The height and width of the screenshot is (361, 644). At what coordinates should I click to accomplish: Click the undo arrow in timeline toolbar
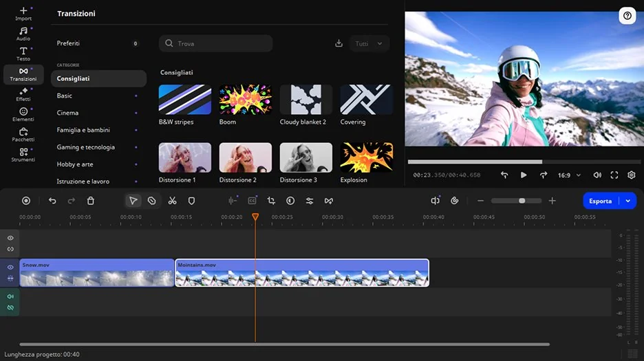pos(52,201)
